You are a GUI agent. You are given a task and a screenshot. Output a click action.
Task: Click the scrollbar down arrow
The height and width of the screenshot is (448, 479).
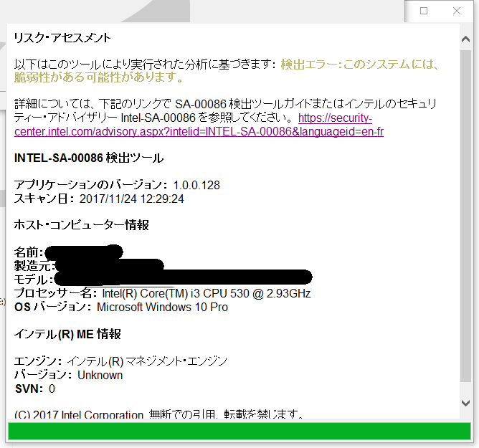point(465,403)
